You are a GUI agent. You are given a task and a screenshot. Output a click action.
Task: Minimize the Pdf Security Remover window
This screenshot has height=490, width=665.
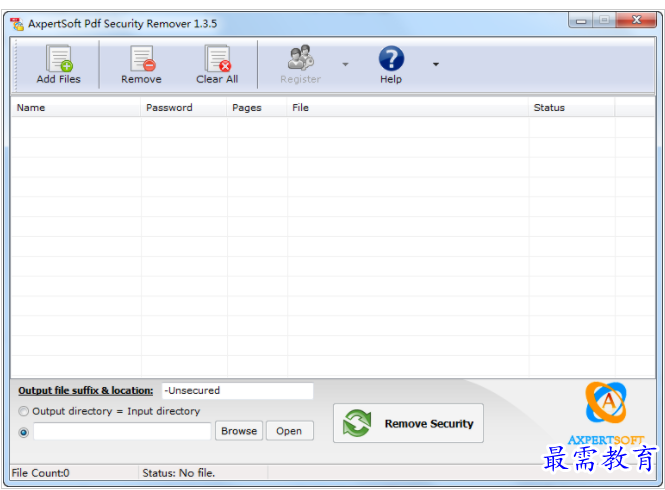tap(581, 20)
